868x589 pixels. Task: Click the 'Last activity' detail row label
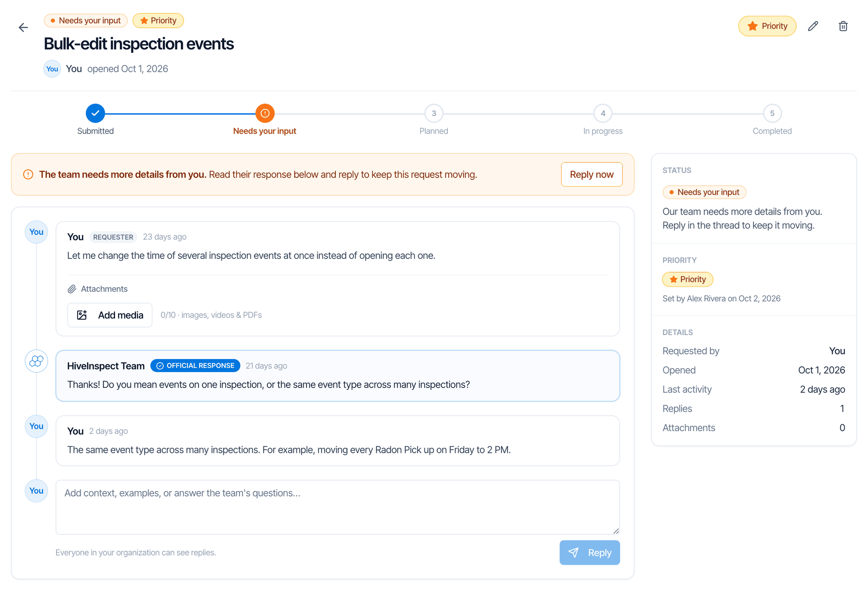click(x=687, y=389)
